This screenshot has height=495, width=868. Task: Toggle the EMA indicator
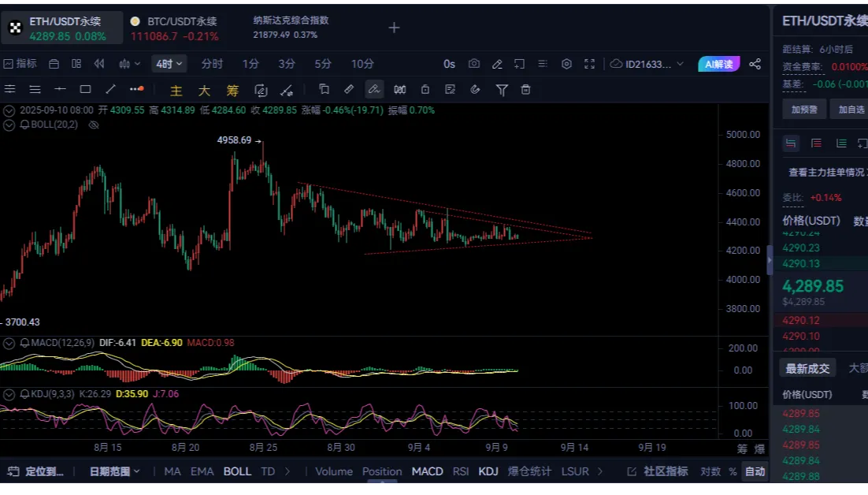pyautogui.click(x=202, y=471)
